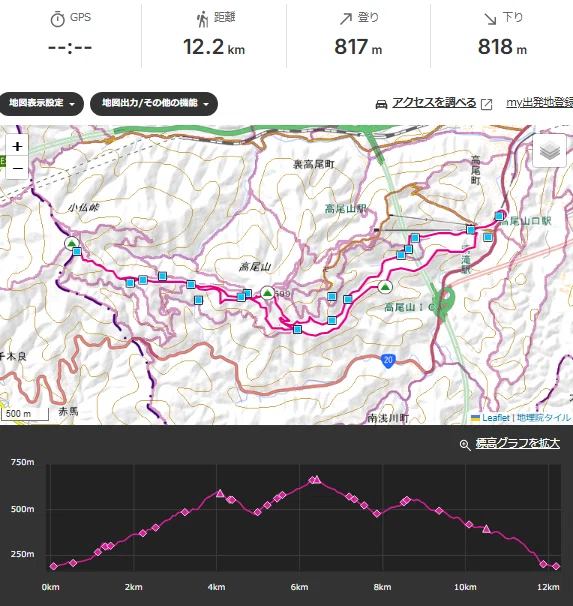Select the blue waypoint at 高尾山口駅
The image size is (573, 606).
[499, 216]
